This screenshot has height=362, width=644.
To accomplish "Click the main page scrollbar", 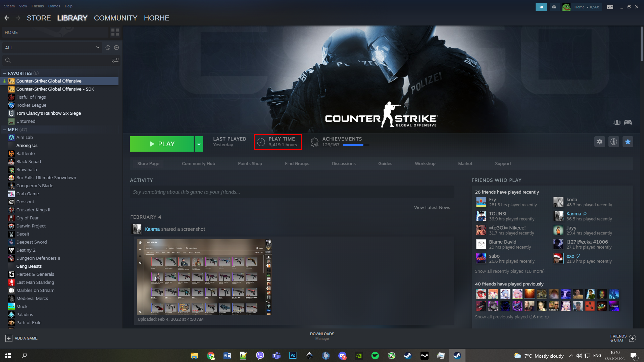I will pos(642,44).
